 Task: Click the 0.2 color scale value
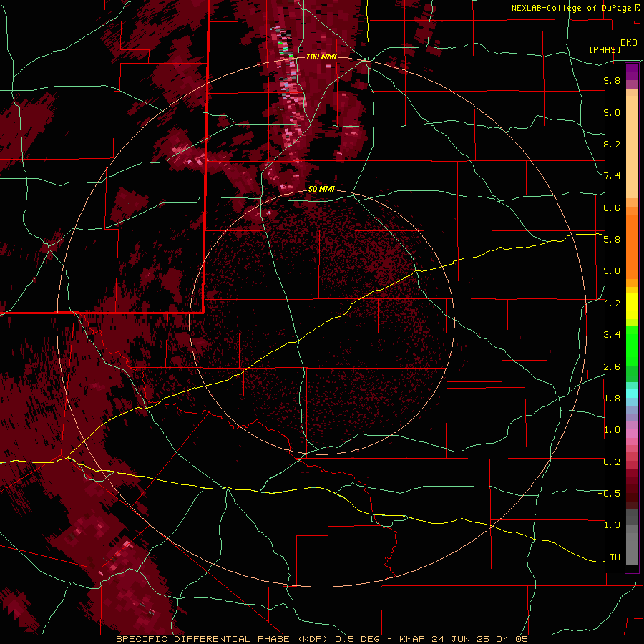tap(612, 462)
